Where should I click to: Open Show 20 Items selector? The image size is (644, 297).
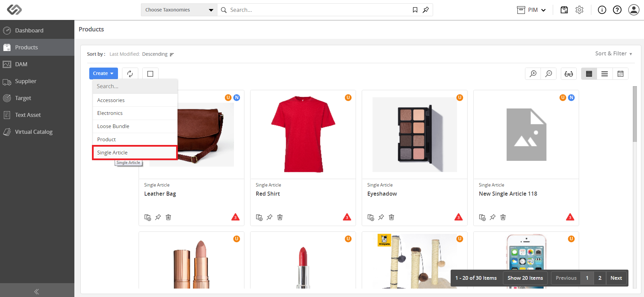point(525,278)
